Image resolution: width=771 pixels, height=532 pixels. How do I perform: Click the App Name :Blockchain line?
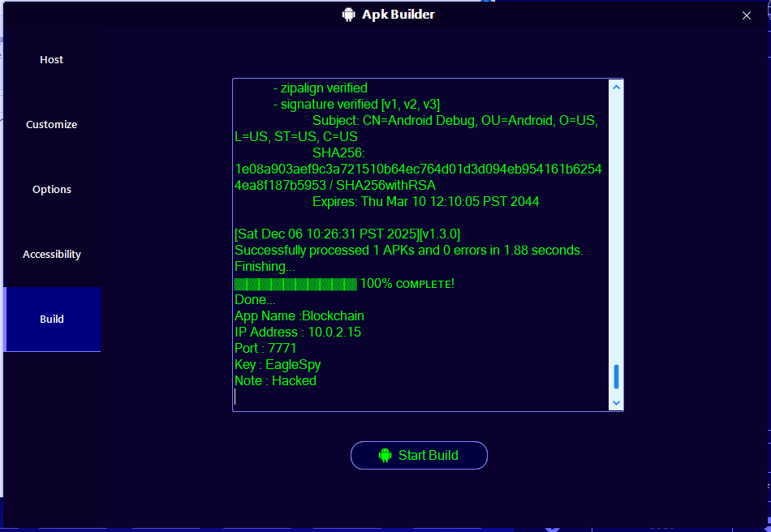299,316
